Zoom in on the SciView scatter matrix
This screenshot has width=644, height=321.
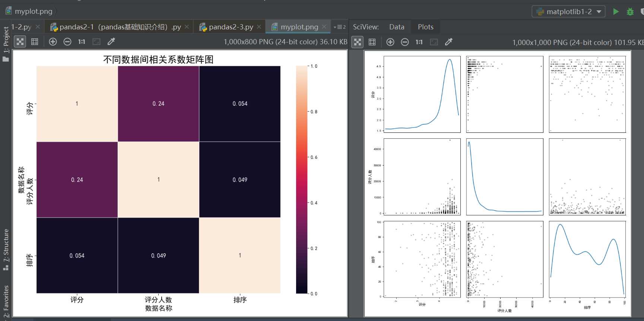(x=390, y=42)
